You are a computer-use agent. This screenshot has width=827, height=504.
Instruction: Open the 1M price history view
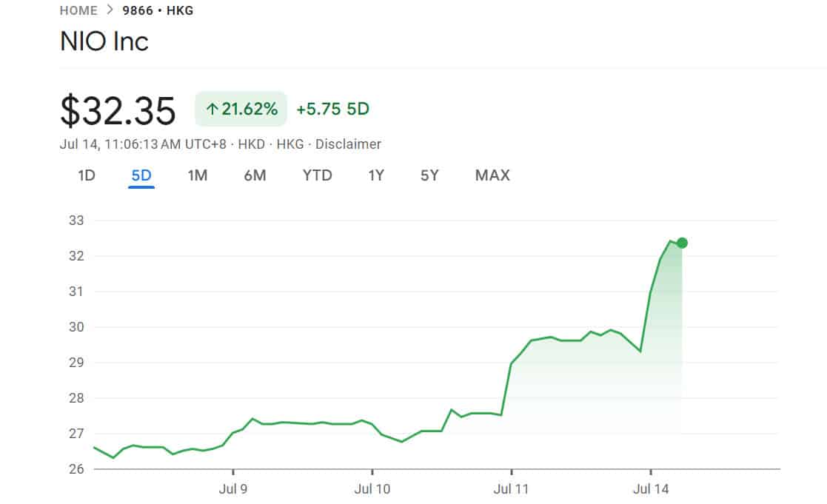[198, 175]
